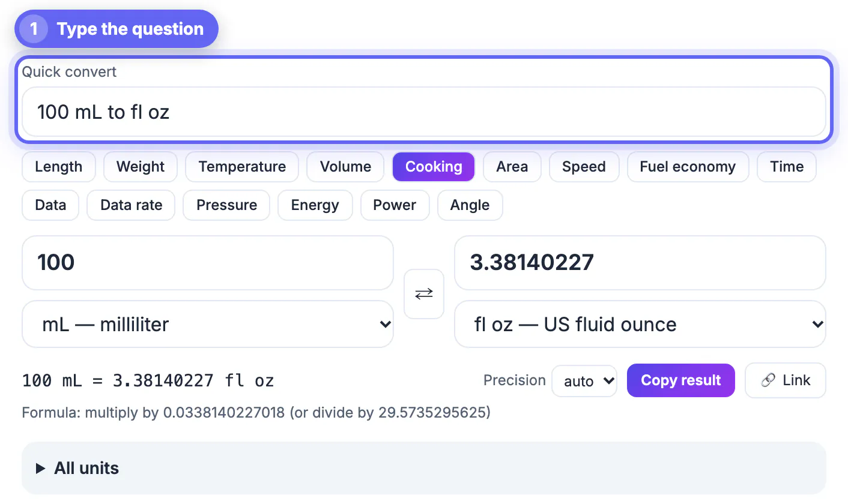Viewport: 848px width, 504px height.
Task: Select the Fuel economy category
Action: click(688, 167)
